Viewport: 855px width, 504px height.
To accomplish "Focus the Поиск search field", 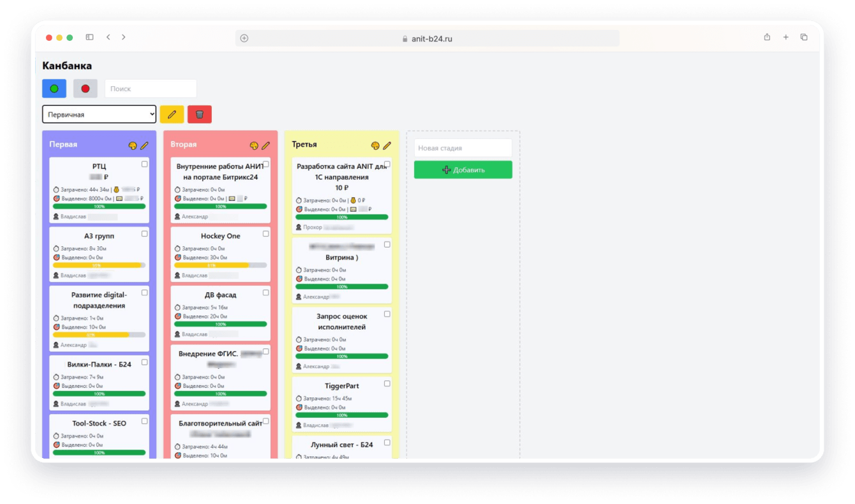I will click(x=151, y=89).
